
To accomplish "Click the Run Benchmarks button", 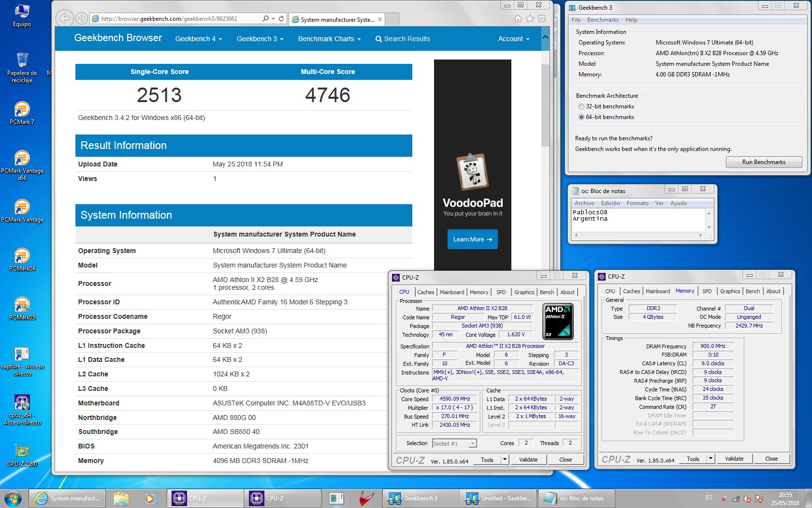I will pos(764,162).
